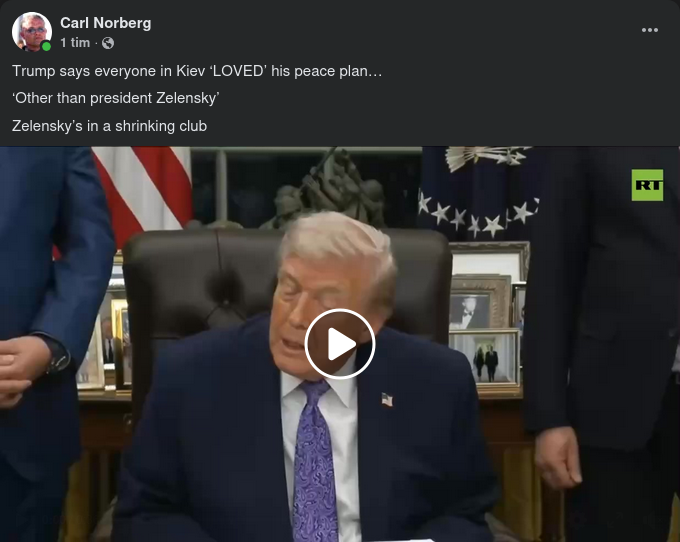Open the post options three-dot menu
This screenshot has height=542, width=680.
coord(649,30)
